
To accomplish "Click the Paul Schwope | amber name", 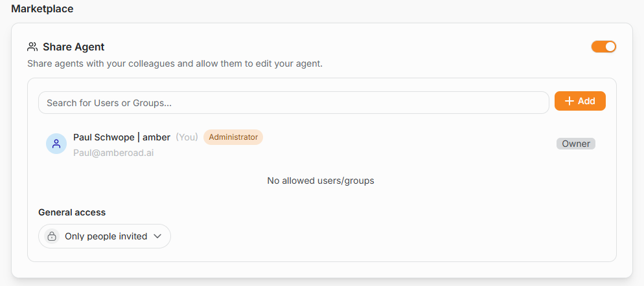I will click(122, 137).
